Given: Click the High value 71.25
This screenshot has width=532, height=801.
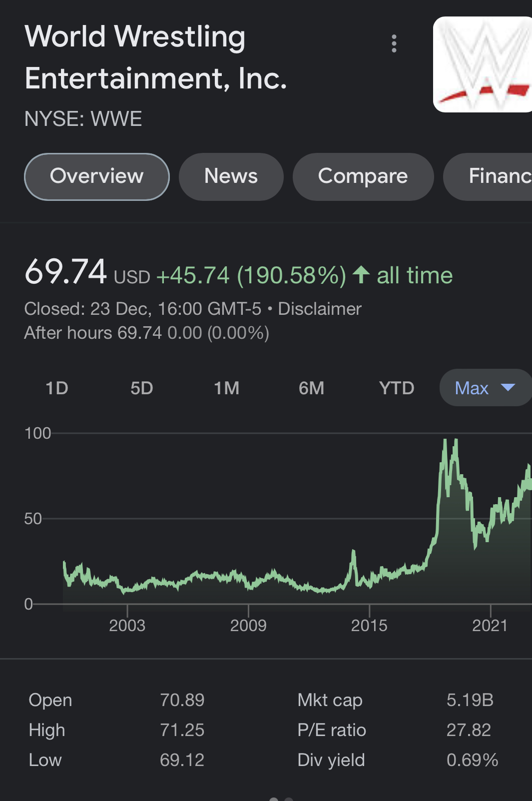Looking at the screenshot, I should point(182,730).
